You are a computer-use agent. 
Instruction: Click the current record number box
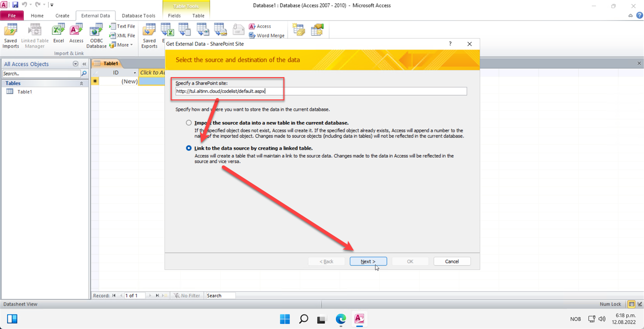pos(134,295)
